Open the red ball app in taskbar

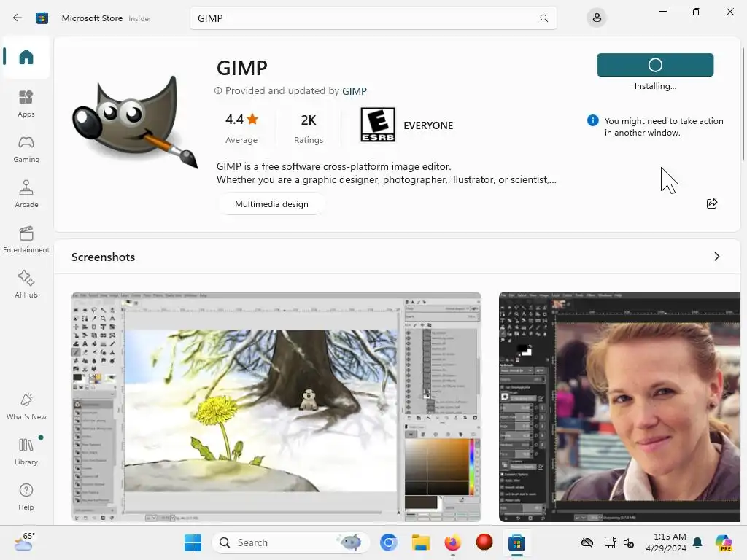tap(484, 542)
